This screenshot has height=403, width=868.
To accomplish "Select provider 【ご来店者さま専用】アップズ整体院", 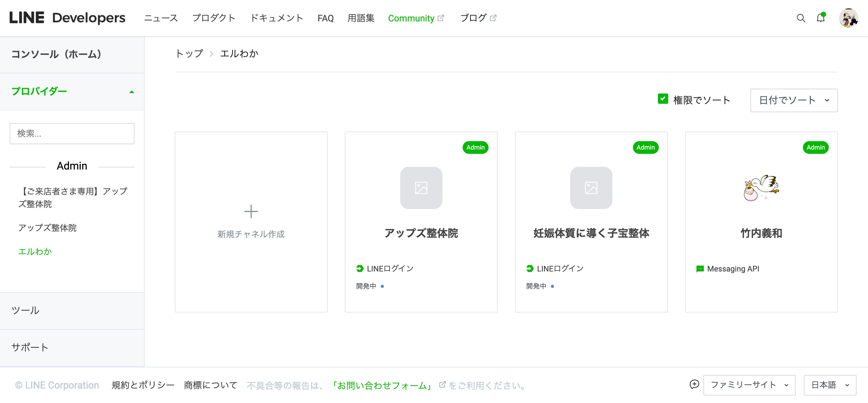I will pos(73,198).
